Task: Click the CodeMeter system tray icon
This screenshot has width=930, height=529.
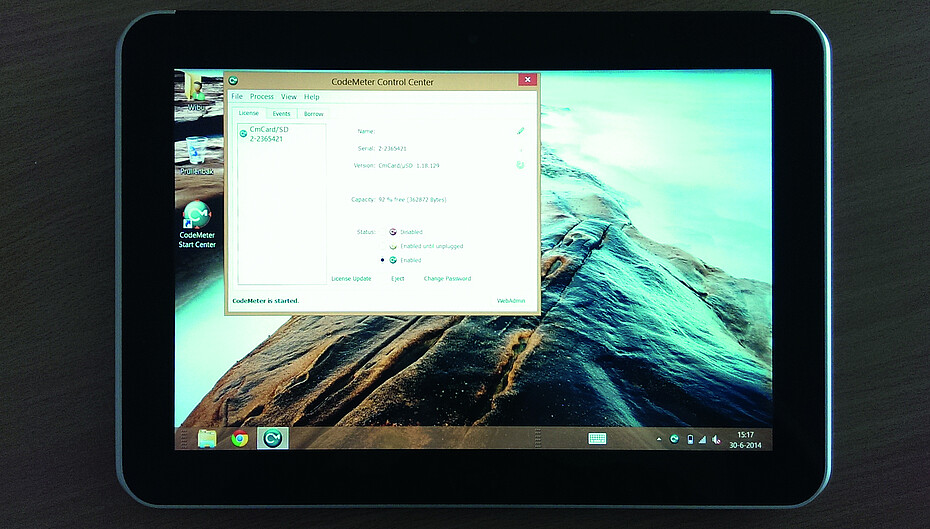Action: click(674, 439)
